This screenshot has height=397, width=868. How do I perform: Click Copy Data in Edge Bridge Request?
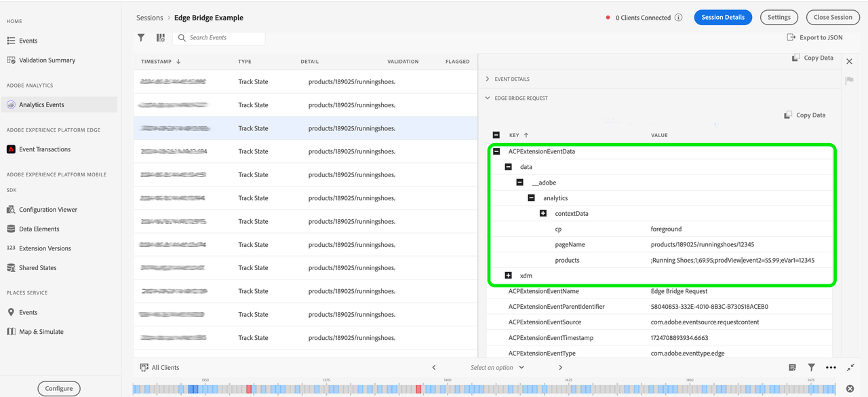[805, 115]
